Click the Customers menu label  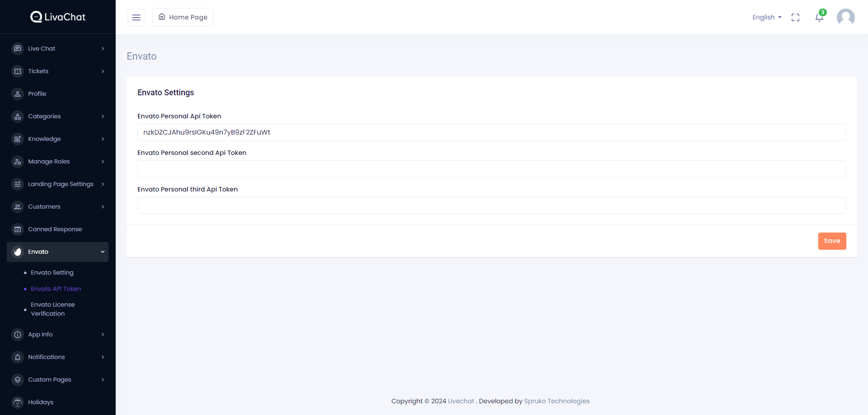[x=44, y=206]
